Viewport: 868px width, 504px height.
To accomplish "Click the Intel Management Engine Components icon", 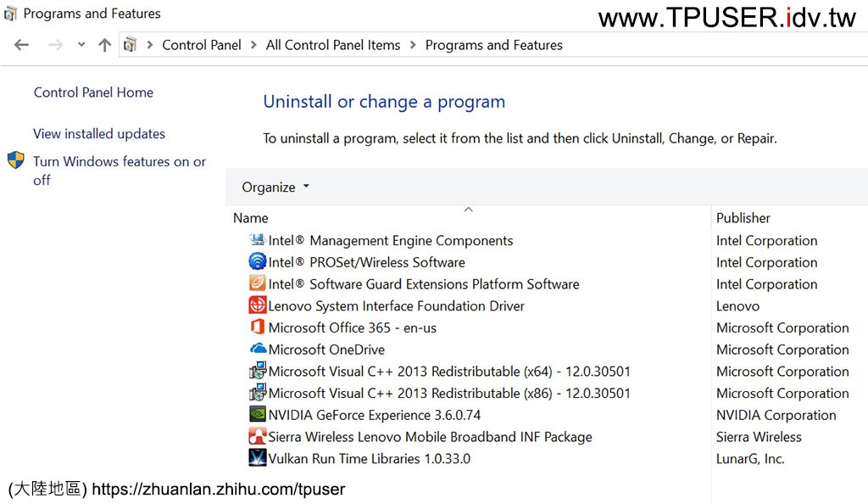I will [257, 241].
